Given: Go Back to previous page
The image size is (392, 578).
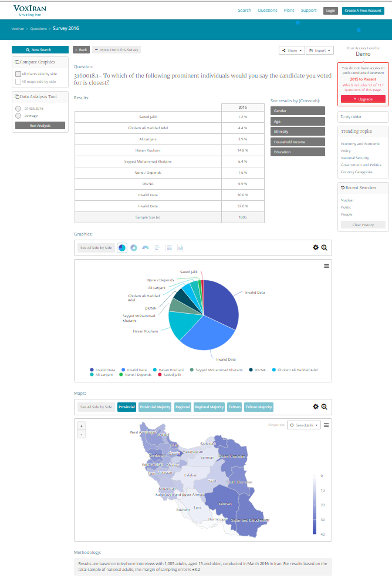Looking at the screenshot, I should pos(82,50).
